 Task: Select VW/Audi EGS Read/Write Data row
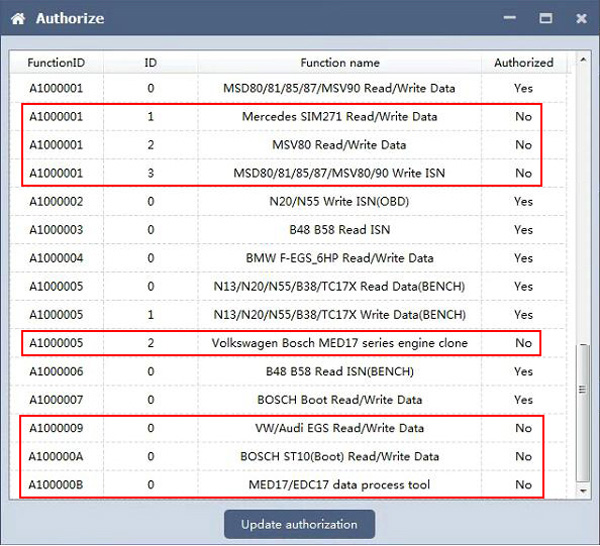tap(288, 428)
